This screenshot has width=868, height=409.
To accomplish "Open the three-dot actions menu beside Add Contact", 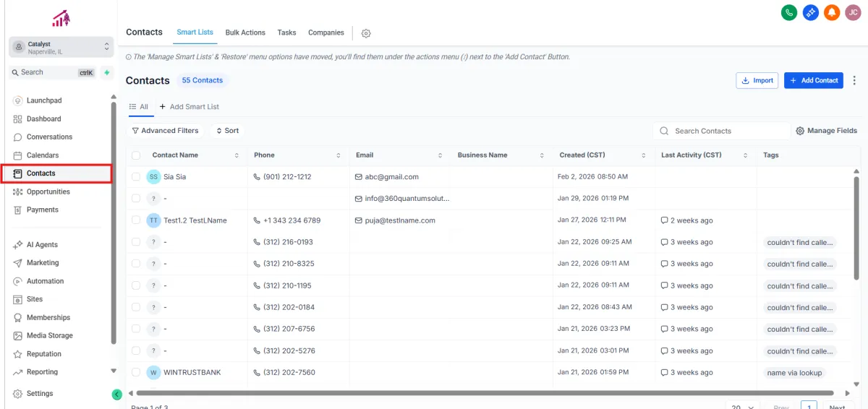I will (x=854, y=80).
